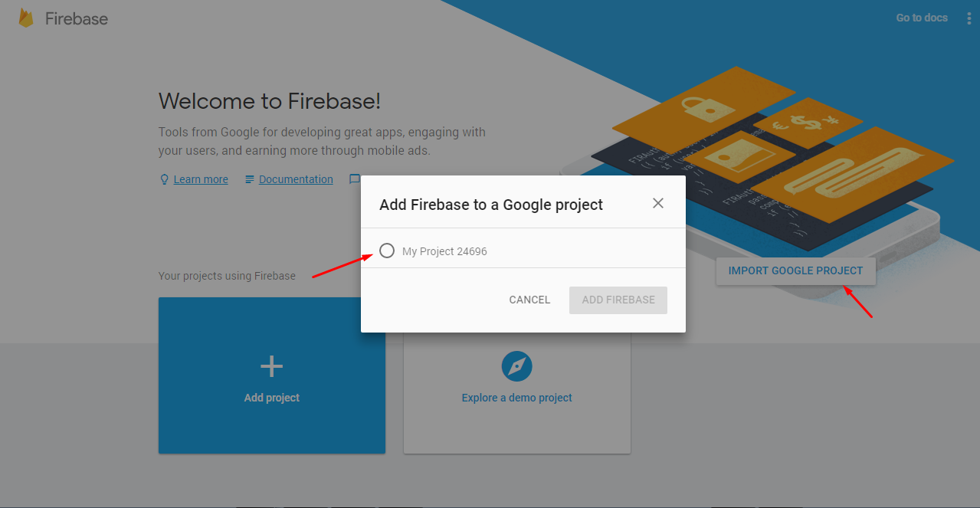
Task: Click CANCEL in the dialog
Action: coord(529,300)
